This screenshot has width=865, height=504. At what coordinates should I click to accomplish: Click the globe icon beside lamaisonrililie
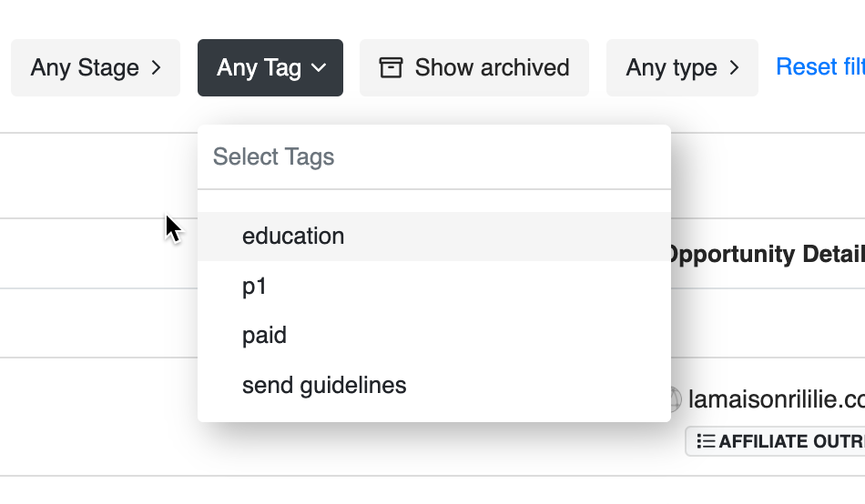coord(675,399)
